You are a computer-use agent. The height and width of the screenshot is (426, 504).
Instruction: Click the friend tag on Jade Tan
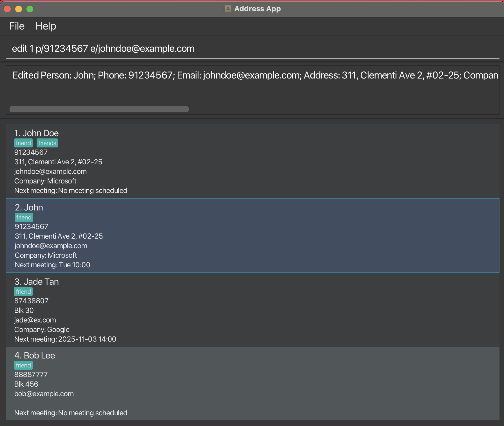pos(23,292)
